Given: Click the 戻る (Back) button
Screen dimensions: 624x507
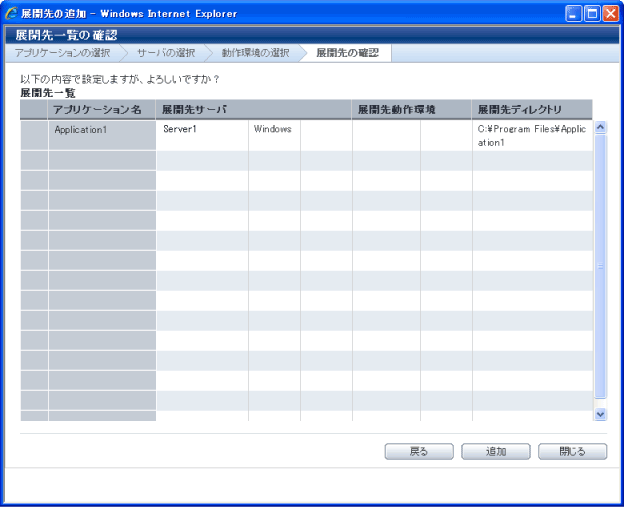Looking at the screenshot, I should [x=419, y=451].
